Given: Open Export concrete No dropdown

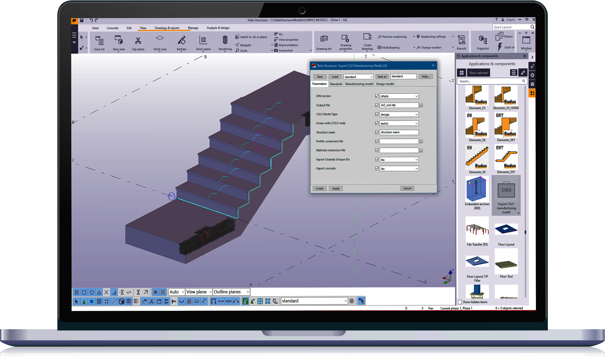Looking at the screenshot, I should click(399, 169).
